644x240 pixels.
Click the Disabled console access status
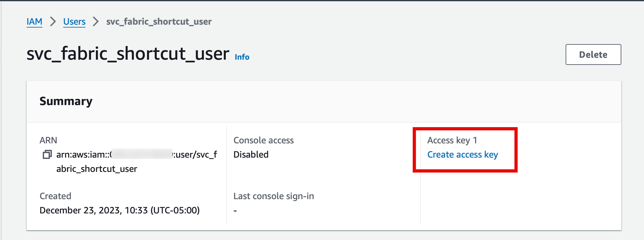251,155
